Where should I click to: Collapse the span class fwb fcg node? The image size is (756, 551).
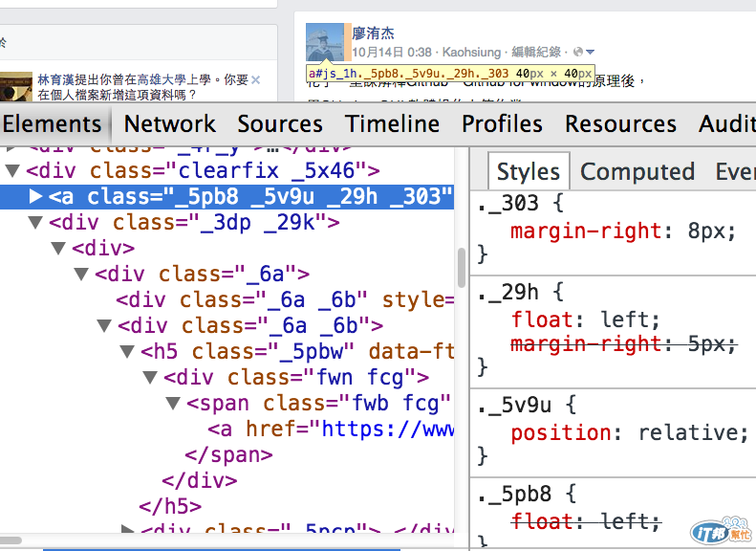[x=173, y=404]
